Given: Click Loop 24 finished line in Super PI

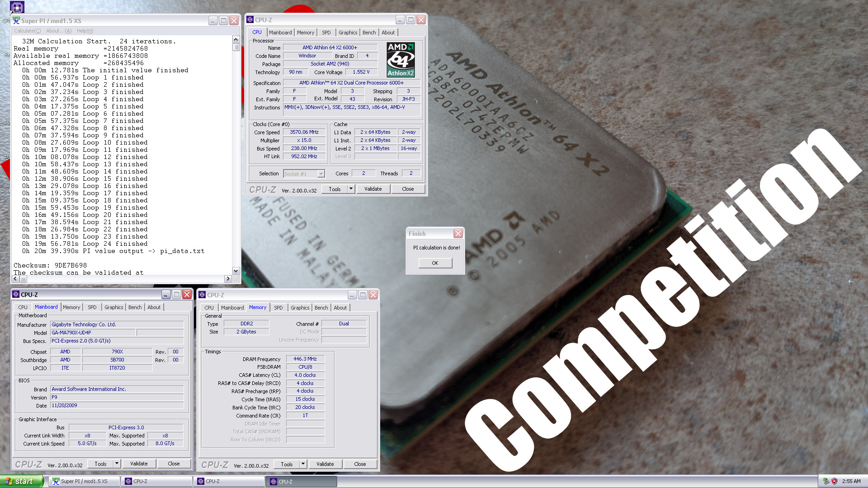Looking at the screenshot, I should (85, 244).
